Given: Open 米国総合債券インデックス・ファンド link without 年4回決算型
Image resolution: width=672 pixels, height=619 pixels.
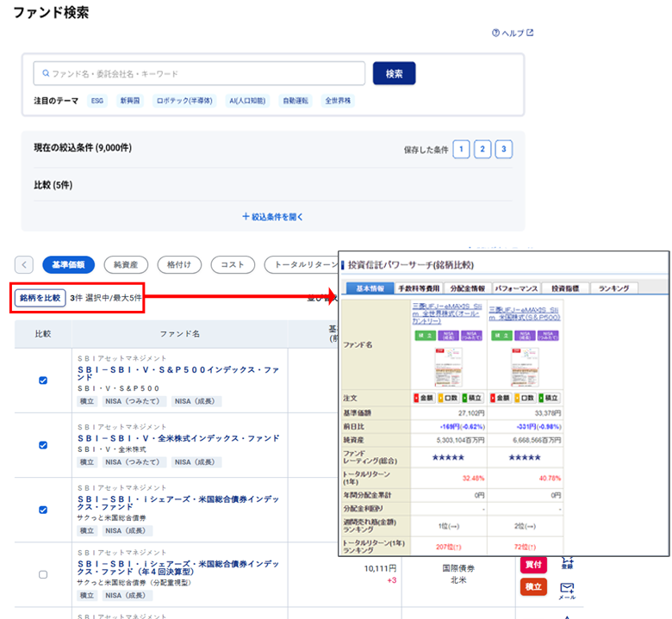Looking at the screenshot, I should [178, 503].
